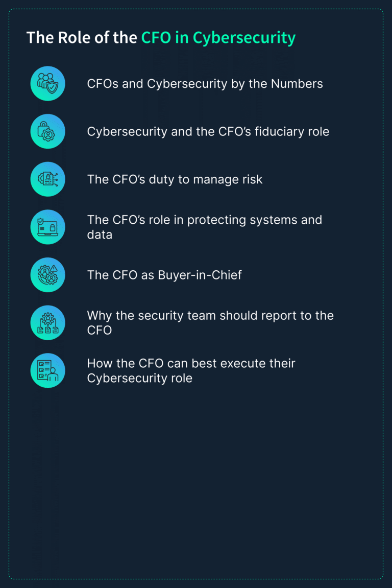Select 'How the CFO can best execute' line

pos(191,363)
